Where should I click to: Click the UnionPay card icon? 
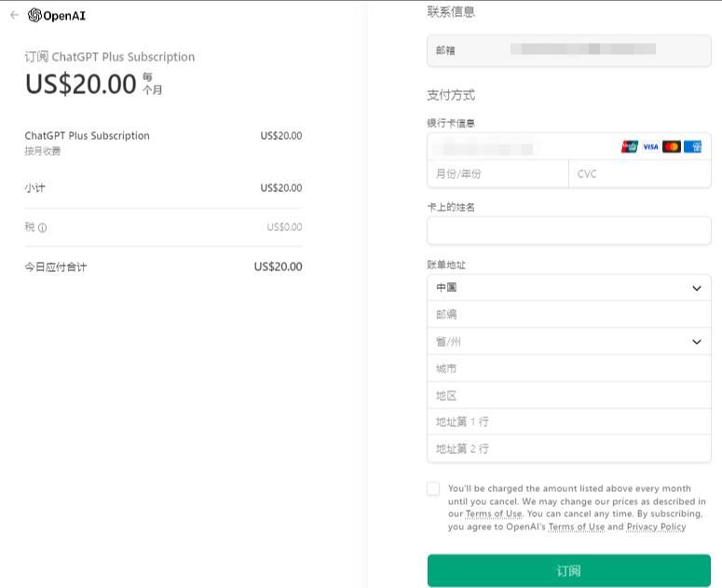coord(629,146)
